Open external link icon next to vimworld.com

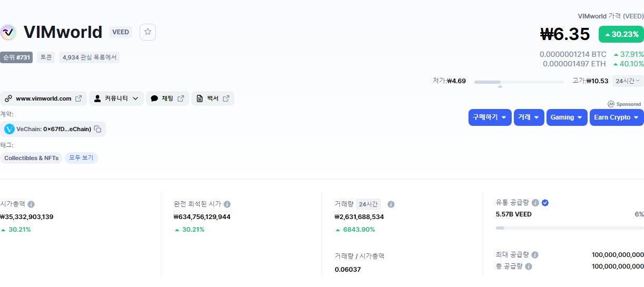[x=79, y=98]
